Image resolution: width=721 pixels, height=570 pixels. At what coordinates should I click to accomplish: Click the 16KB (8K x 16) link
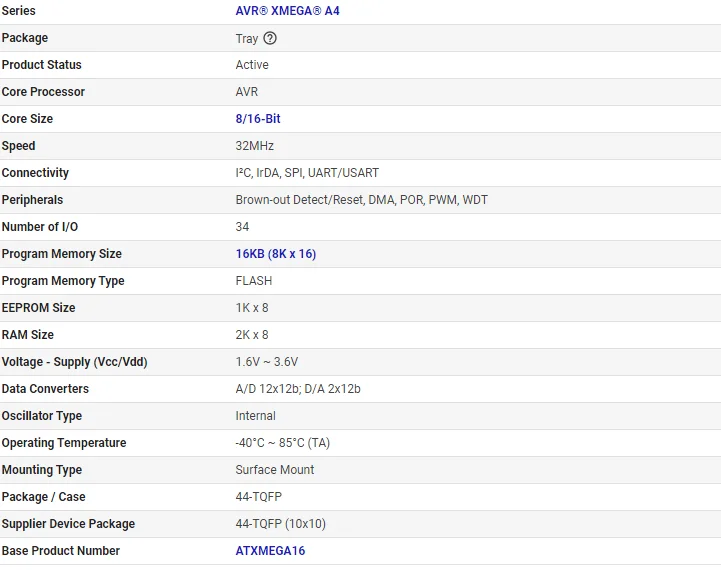[275, 254]
